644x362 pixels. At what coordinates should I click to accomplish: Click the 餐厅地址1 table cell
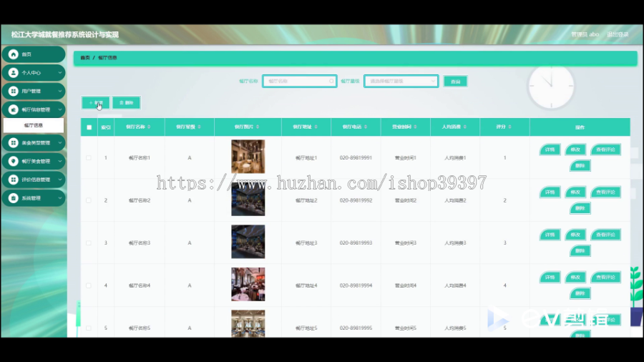(x=306, y=157)
